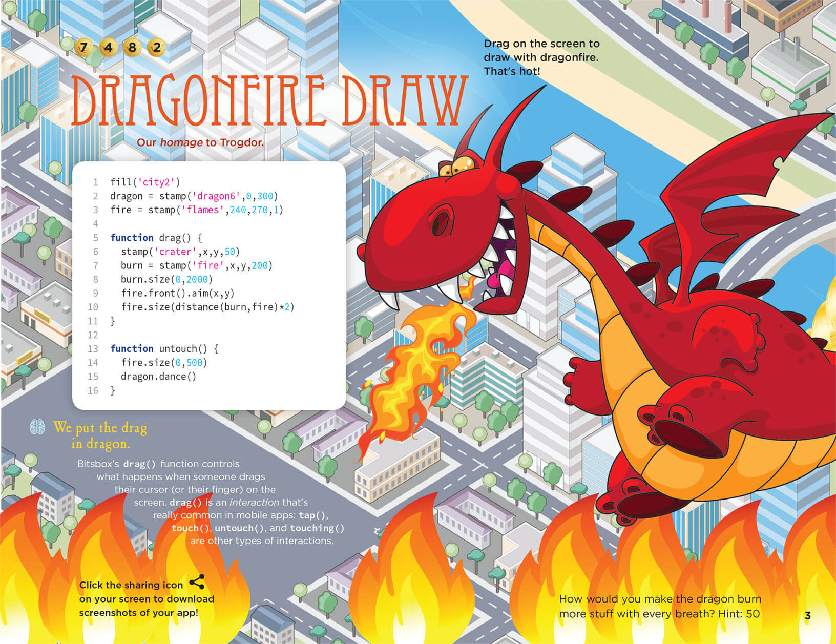The height and width of the screenshot is (644, 836).
Task: Select the gold coin with digit 8
Action: [132, 48]
